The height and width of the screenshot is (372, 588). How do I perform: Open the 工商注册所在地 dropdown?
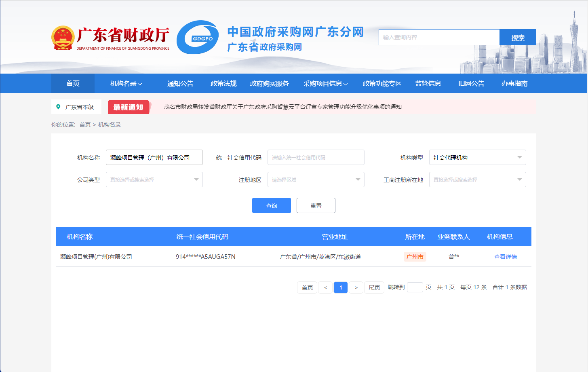[477, 180]
